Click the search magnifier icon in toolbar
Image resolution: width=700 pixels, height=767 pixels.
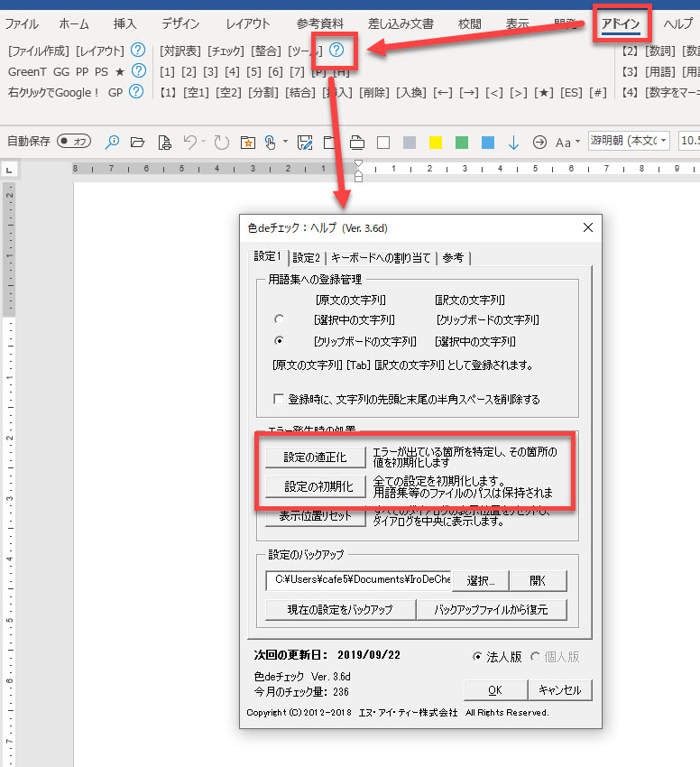pos(113,142)
